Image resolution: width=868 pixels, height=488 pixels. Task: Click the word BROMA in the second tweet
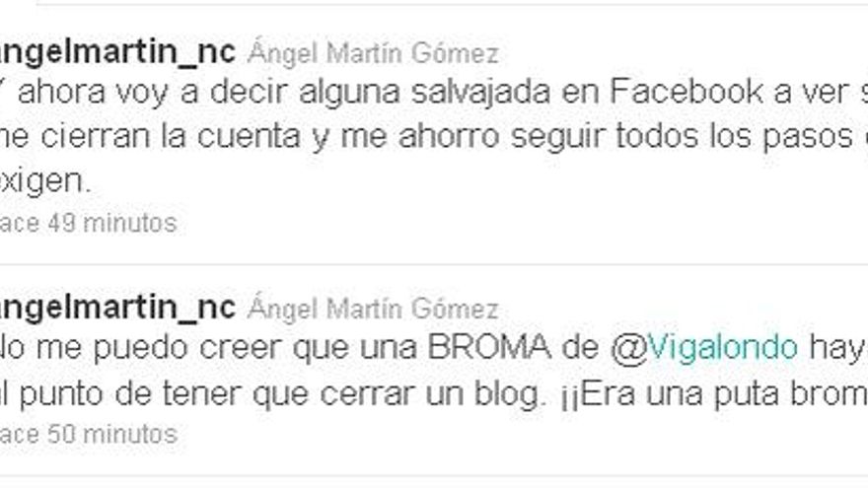click(489, 347)
